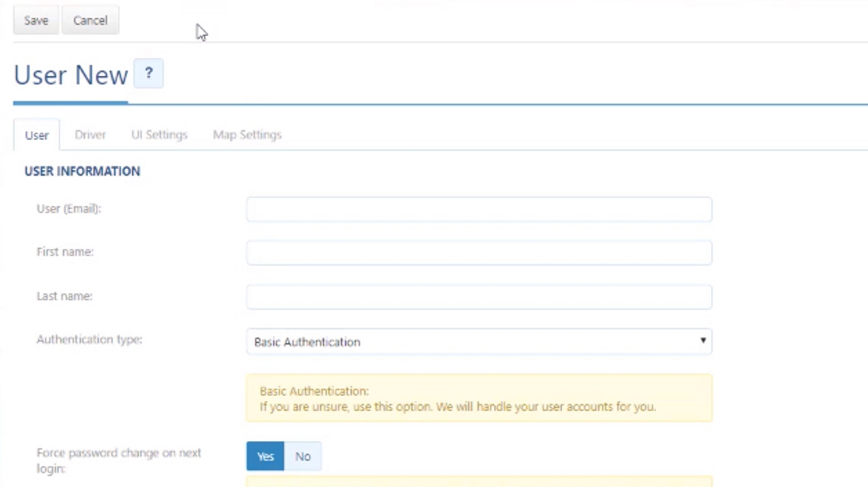Viewport: 868px width, 487px height.
Task: Go to the Map Settings tab
Action: click(247, 135)
